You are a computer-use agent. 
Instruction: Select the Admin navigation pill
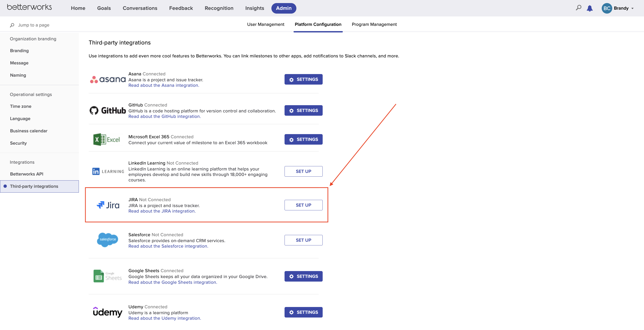click(284, 8)
